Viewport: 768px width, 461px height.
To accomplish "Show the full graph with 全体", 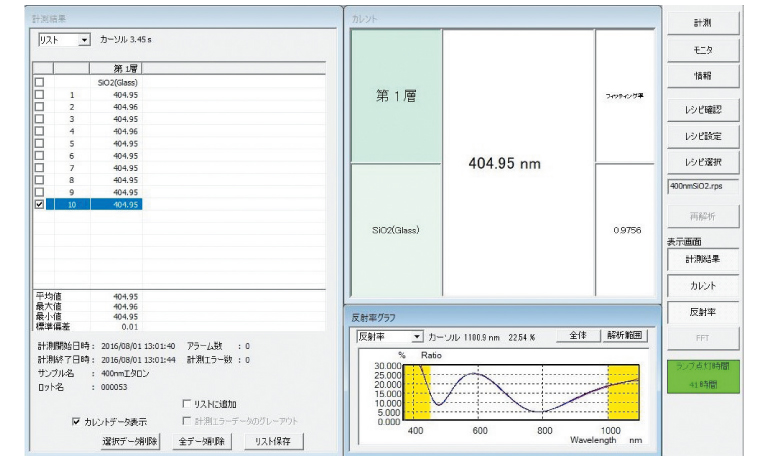I will pos(577,337).
